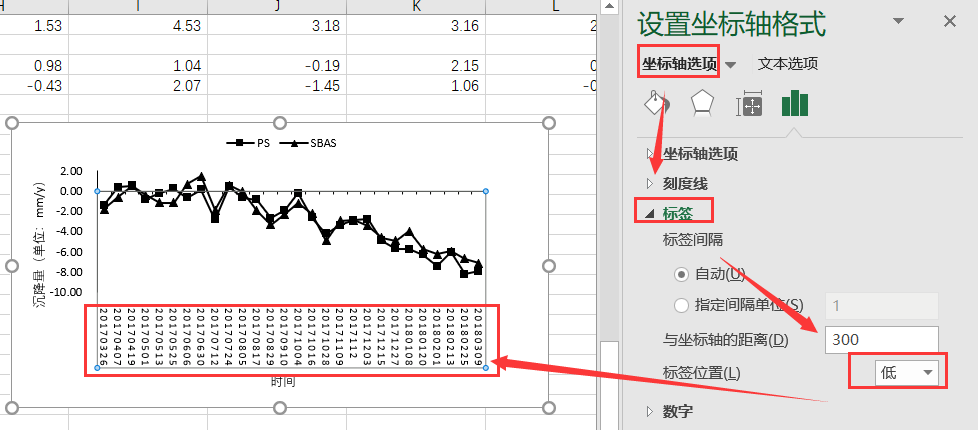Image resolution: width=978 pixels, height=430 pixels.
Task: Select cell containing -0.19
Action: point(277,66)
